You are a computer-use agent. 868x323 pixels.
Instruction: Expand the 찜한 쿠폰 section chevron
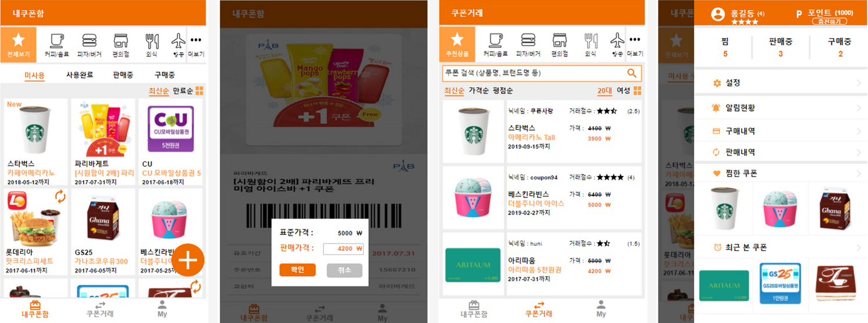[x=859, y=173]
